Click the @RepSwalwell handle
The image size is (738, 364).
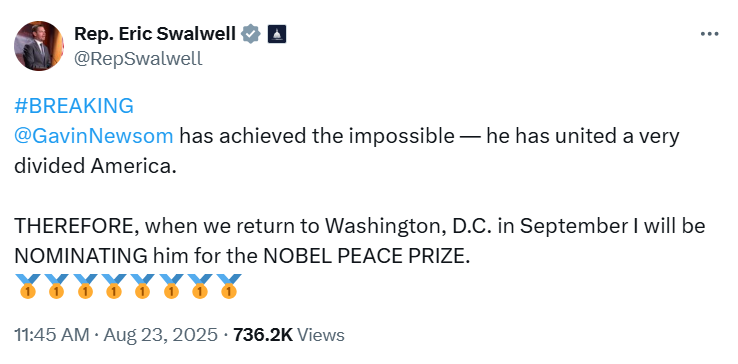tap(138, 59)
